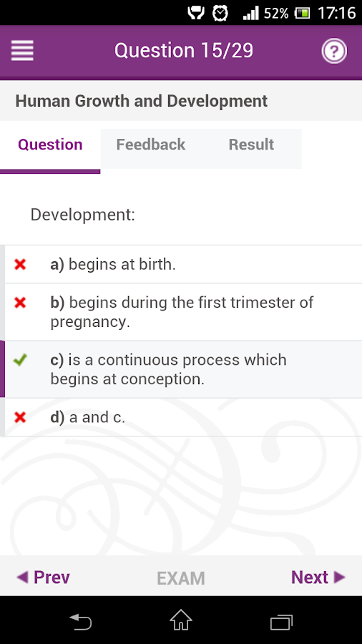Select answer b) first trimester of pregnancy

pyautogui.click(x=183, y=312)
